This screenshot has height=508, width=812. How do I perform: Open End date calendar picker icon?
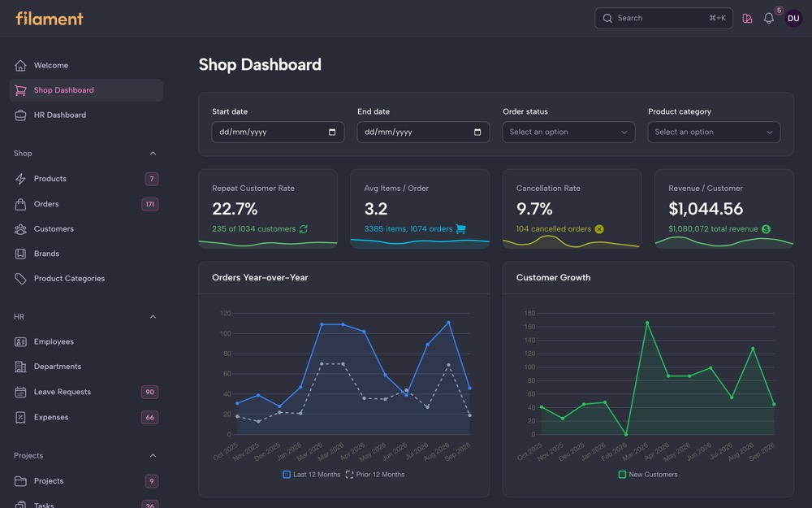pyautogui.click(x=477, y=132)
